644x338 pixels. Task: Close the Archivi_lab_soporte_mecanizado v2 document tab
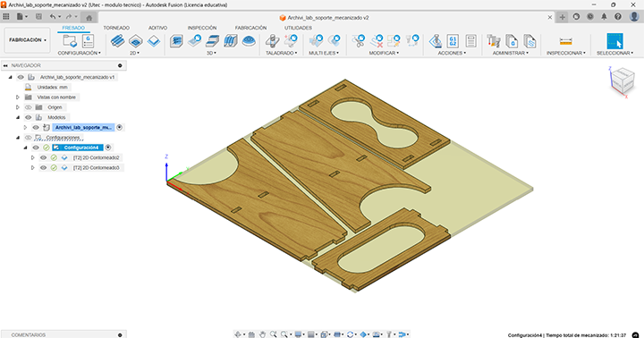point(550,17)
